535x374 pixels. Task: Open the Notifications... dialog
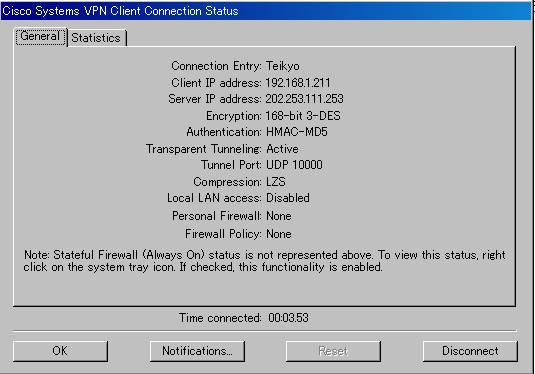click(197, 351)
